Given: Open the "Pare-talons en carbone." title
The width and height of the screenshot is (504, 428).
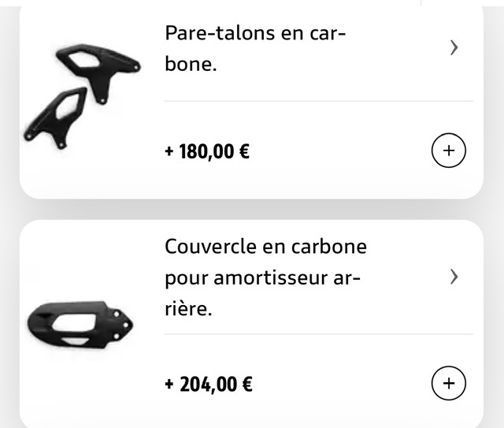Looking at the screenshot, I should (x=256, y=49).
